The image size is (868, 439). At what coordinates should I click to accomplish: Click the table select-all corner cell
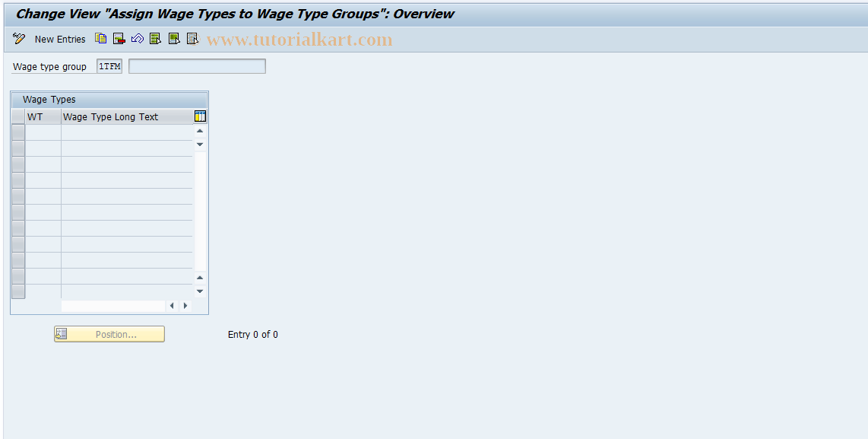(18, 117)
